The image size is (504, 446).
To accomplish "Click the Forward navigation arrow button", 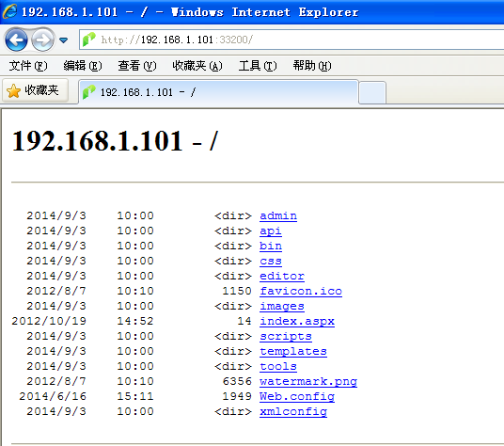I will 42,40.
